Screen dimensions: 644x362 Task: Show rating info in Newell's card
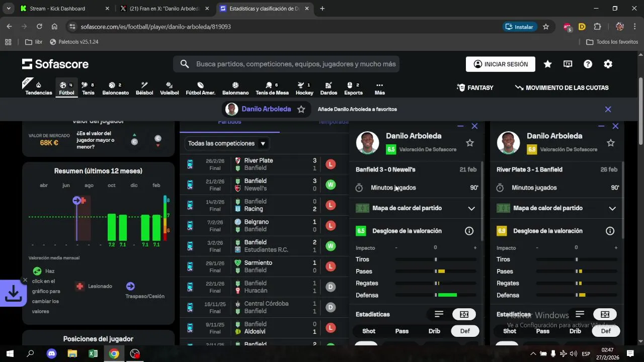point(469,231)
